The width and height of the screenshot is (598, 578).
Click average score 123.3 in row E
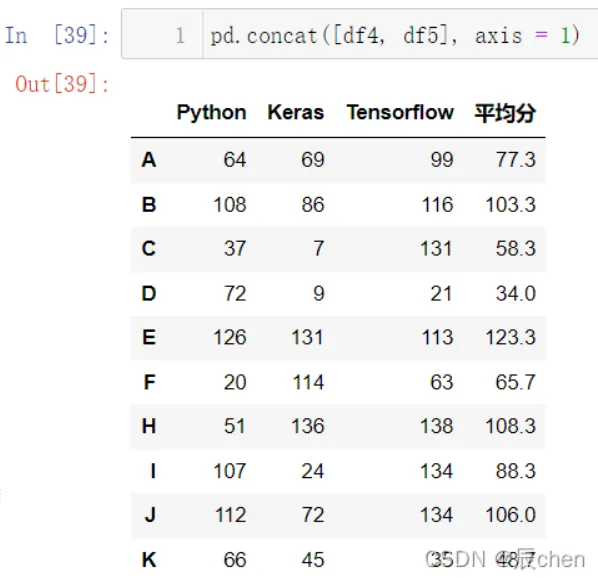[x=510, y=337]
